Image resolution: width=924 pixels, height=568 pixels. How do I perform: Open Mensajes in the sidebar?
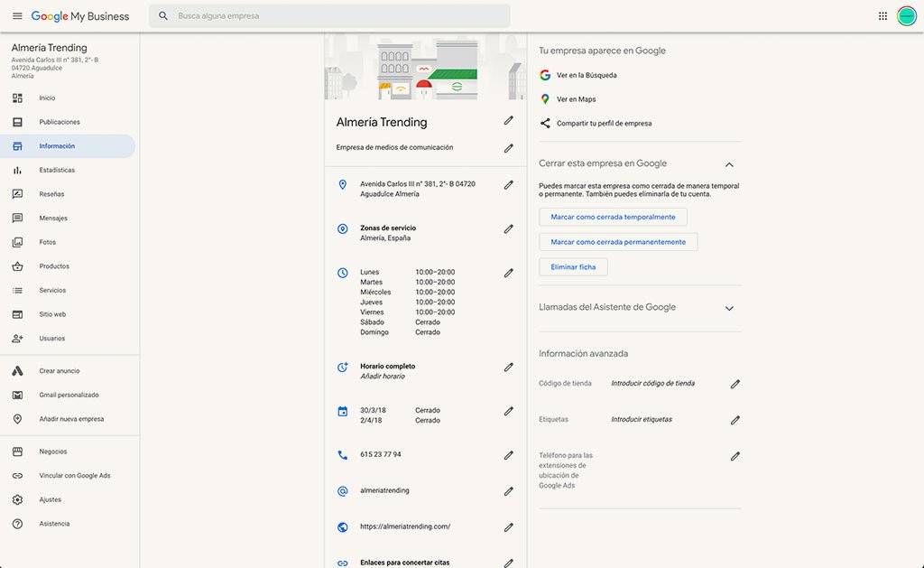[x=68, y=219]
